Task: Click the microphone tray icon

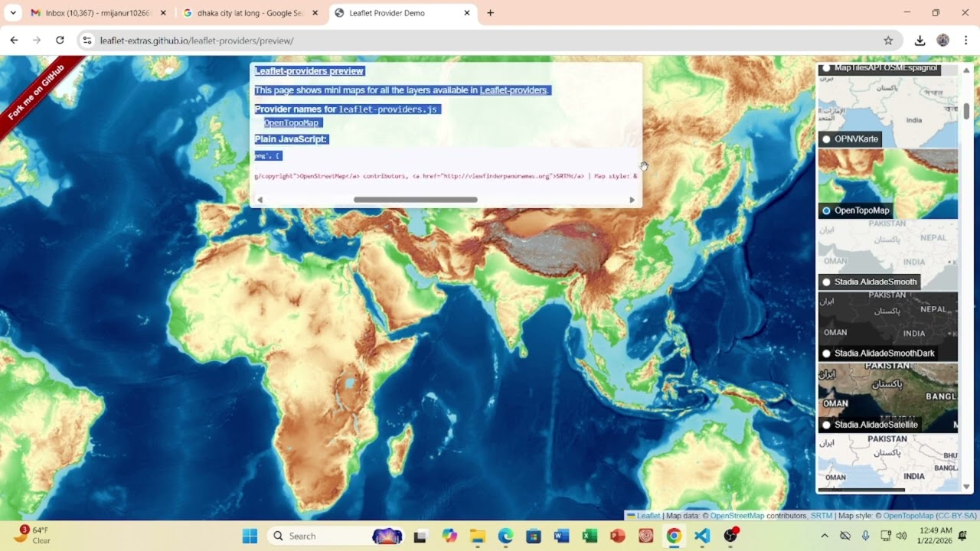Action: click(865, 536)
